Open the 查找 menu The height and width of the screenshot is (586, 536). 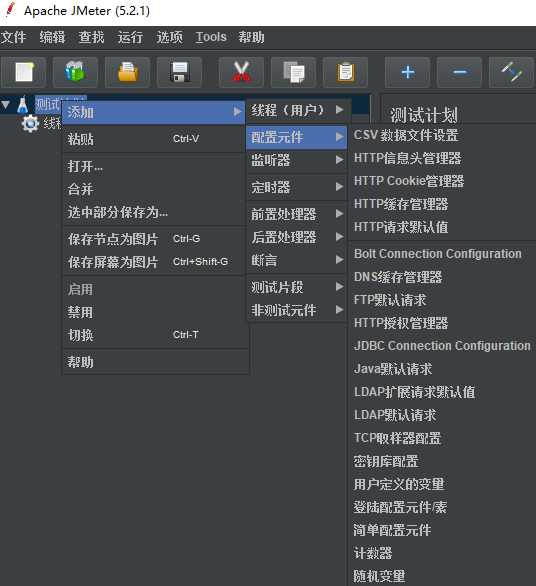pyautogui.click(x=91, y=37)
